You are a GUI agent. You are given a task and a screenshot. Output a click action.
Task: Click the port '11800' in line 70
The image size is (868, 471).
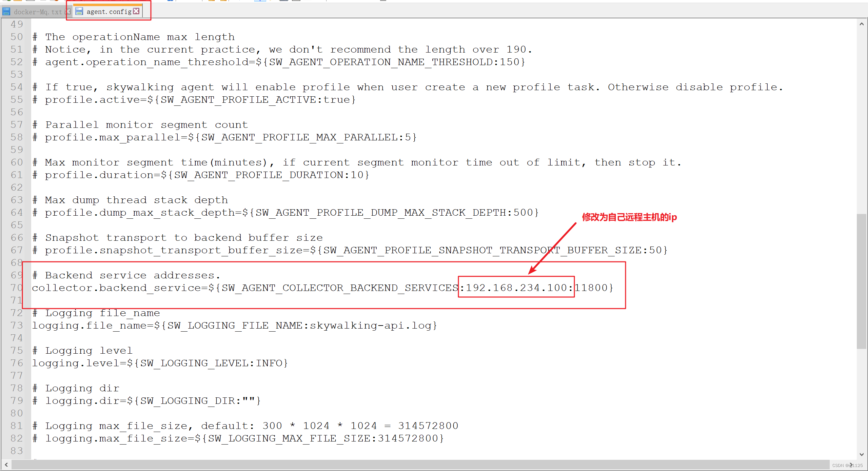[591, 288]
